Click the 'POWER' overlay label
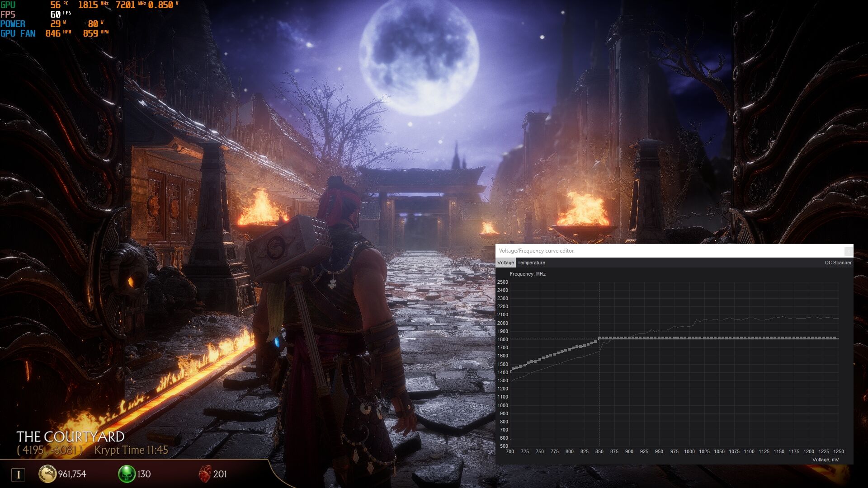868x488 pixels. [13, 24]
